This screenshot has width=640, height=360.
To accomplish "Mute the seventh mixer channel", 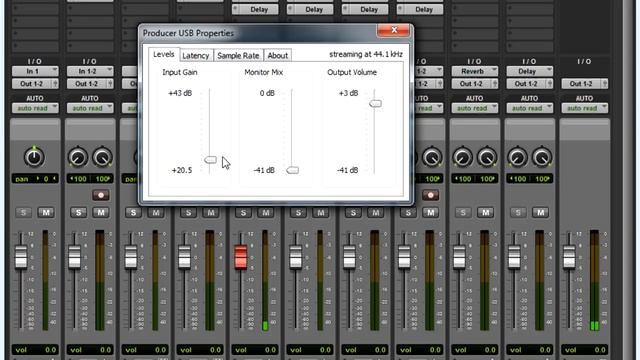I will pyautogui.click(x=376, y=213).
